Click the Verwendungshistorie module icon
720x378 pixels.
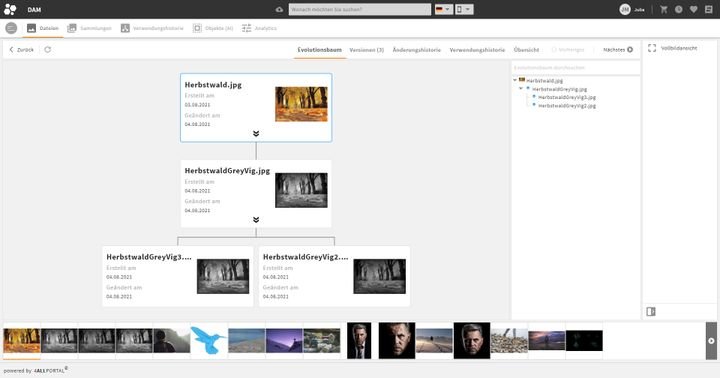[125, 28]
